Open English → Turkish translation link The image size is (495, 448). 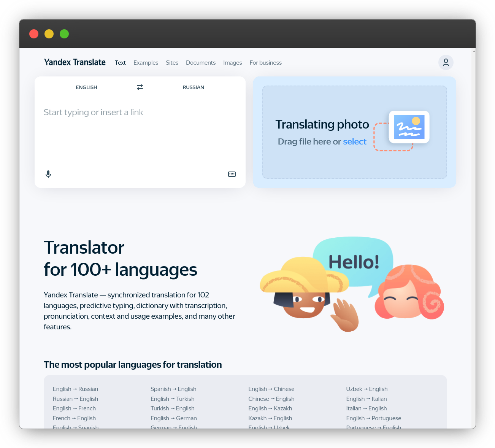pos(172,399)
